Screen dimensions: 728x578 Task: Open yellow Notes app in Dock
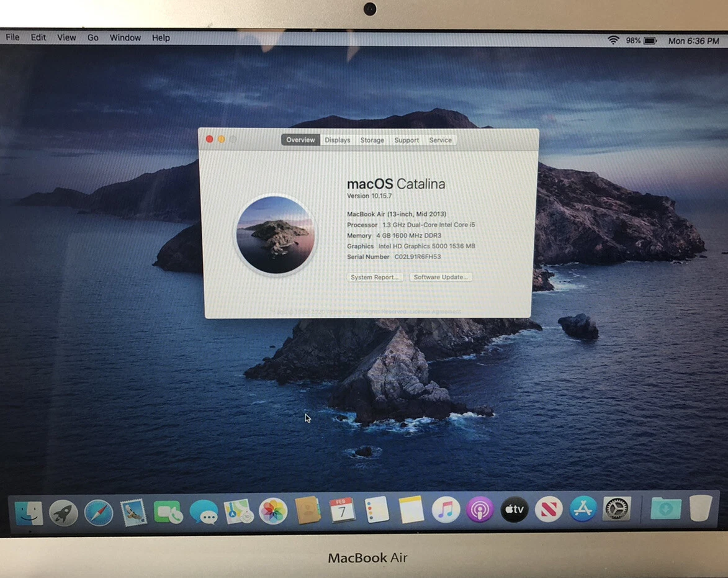tap(411, 510)
